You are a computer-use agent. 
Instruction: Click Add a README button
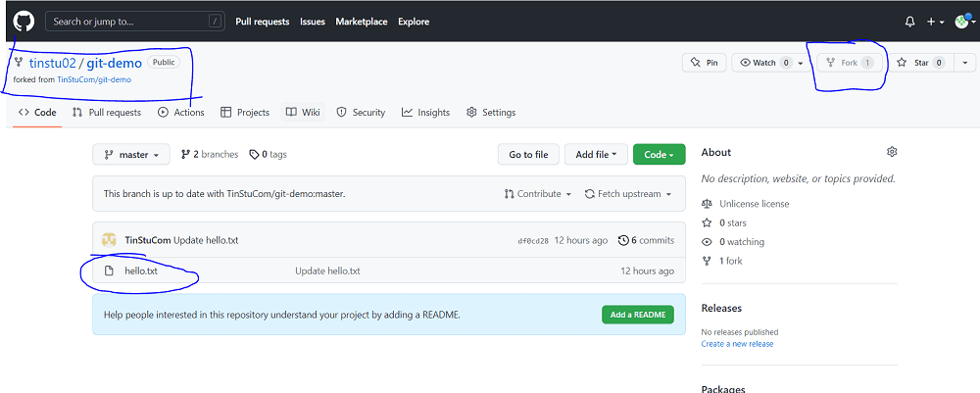(x=638, y=315)
